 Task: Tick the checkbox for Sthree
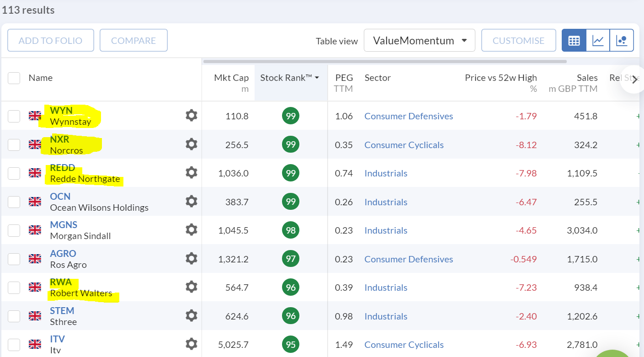(14, 316)
